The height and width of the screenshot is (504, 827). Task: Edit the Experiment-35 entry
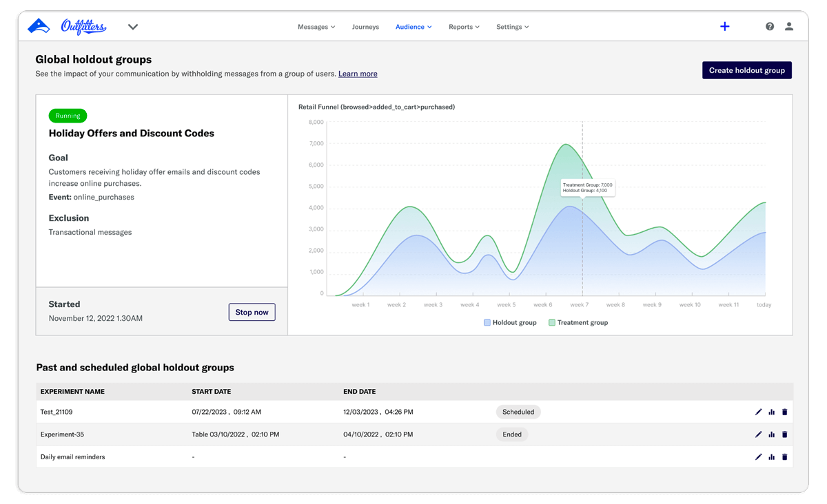(759, 434)
